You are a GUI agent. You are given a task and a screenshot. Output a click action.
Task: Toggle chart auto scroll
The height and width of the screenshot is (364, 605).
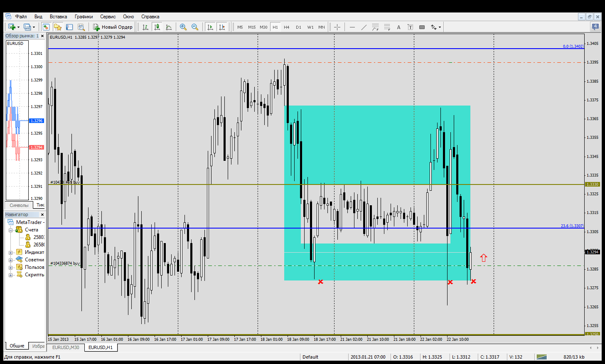(x=210, y=27)
